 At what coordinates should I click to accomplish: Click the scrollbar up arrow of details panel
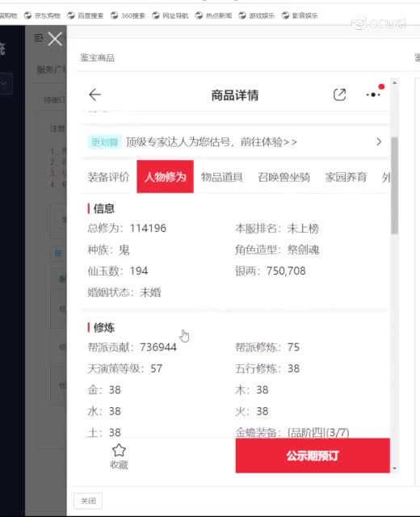[x=395, y=82]
